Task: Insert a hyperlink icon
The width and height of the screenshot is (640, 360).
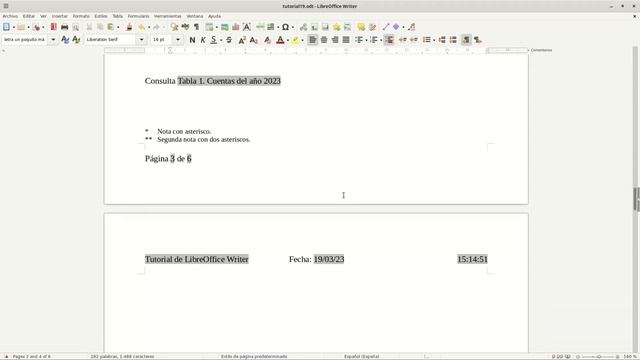Action: point(303,27)
